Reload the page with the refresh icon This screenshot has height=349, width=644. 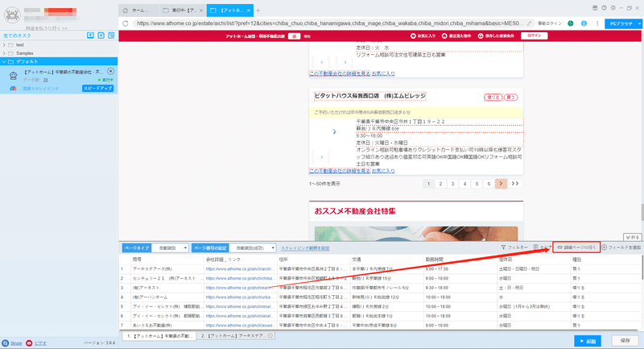point(126,23)
